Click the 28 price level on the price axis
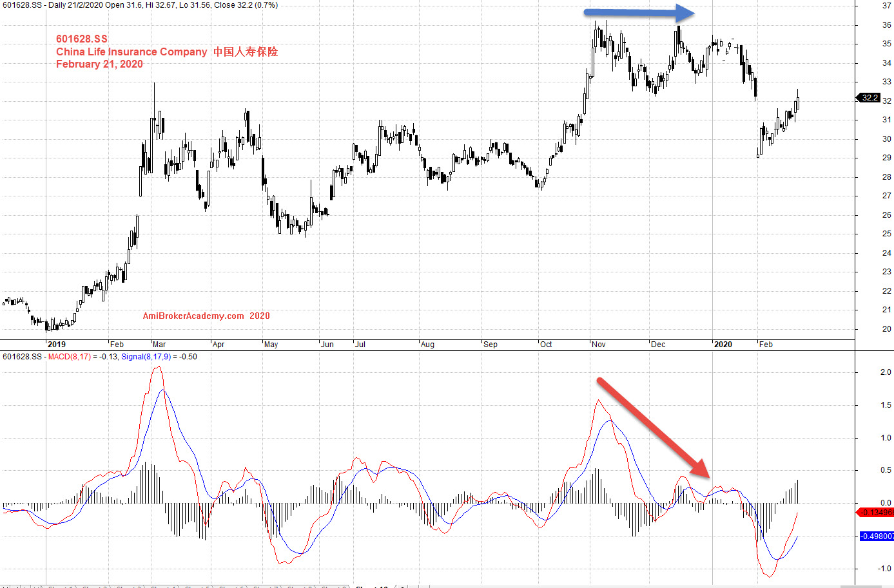The image size is (894, 588). 887,177
